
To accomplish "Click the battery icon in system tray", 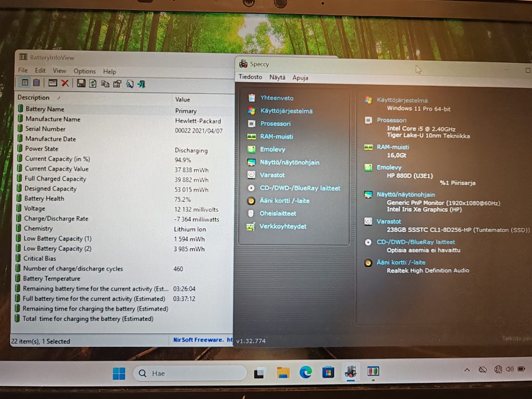I will (x=521, y=369).
